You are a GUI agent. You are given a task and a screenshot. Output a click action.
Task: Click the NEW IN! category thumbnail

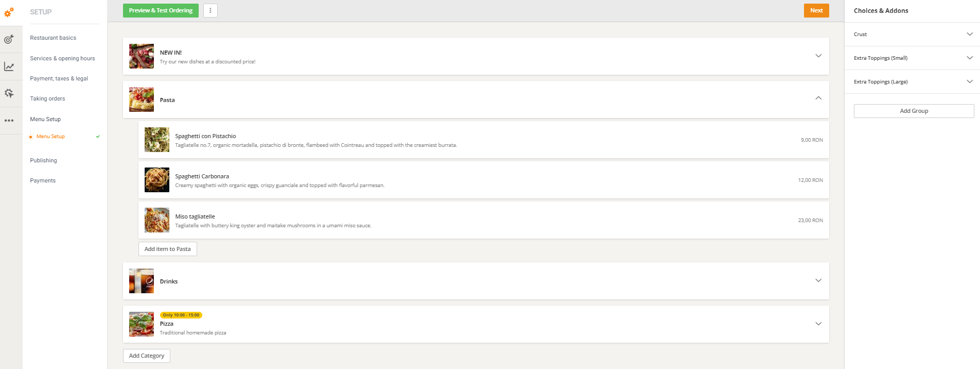pos(142,56)
